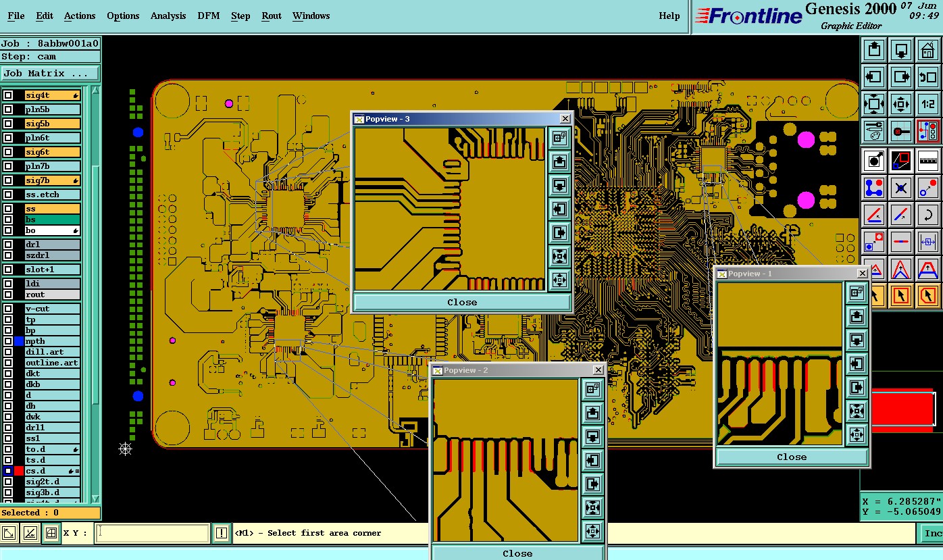Click the black circle with arrow icon
943x560 pixels.
pos(874,161)
